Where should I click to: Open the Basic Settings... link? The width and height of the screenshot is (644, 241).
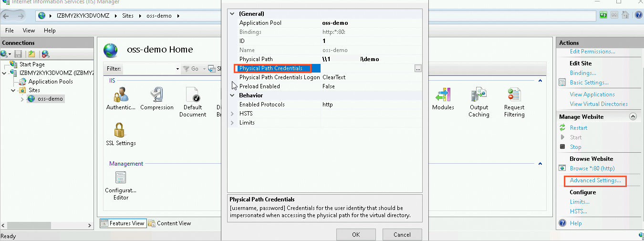(589, 83)
